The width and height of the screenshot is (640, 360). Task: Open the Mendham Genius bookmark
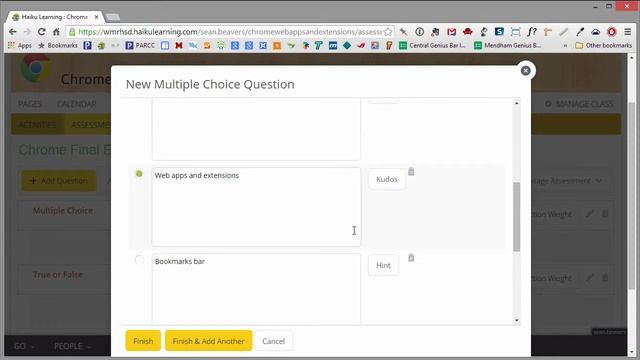pos(508,45)
